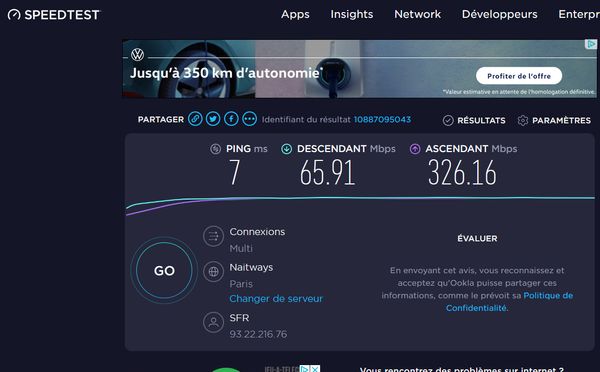Click the Naitways server name
The image size is (600, 372).
tap(251, 267)
